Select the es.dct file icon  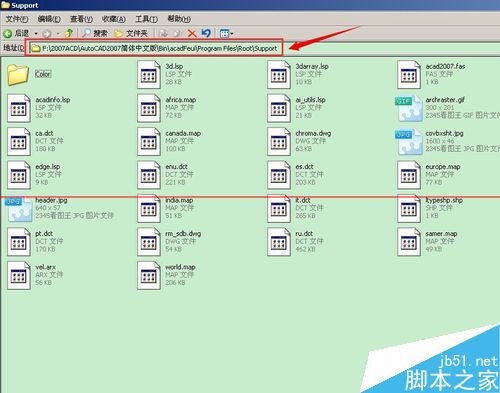click(x=279, y=175)
